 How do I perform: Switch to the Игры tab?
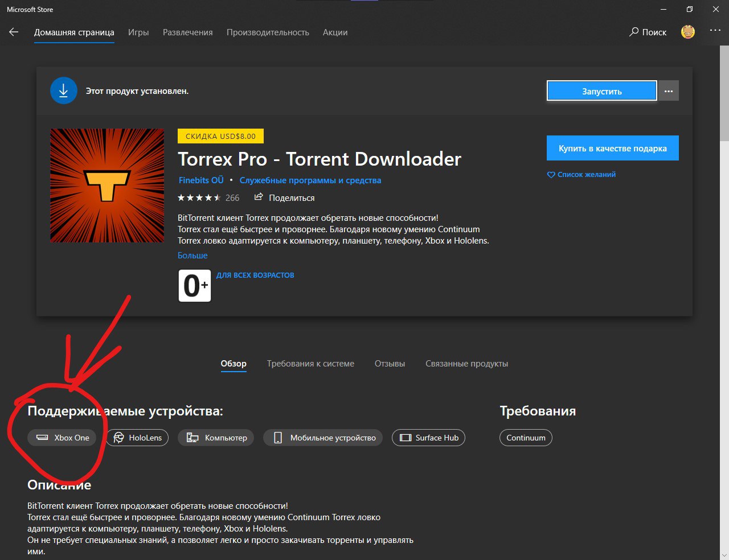138,32
